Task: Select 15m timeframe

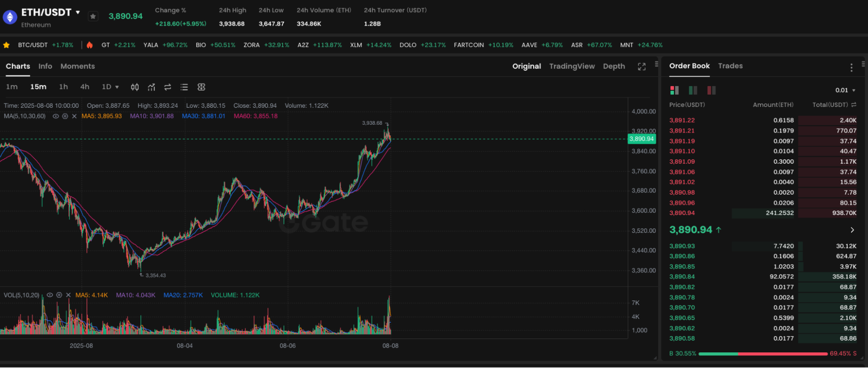Action: click(38, 87)
